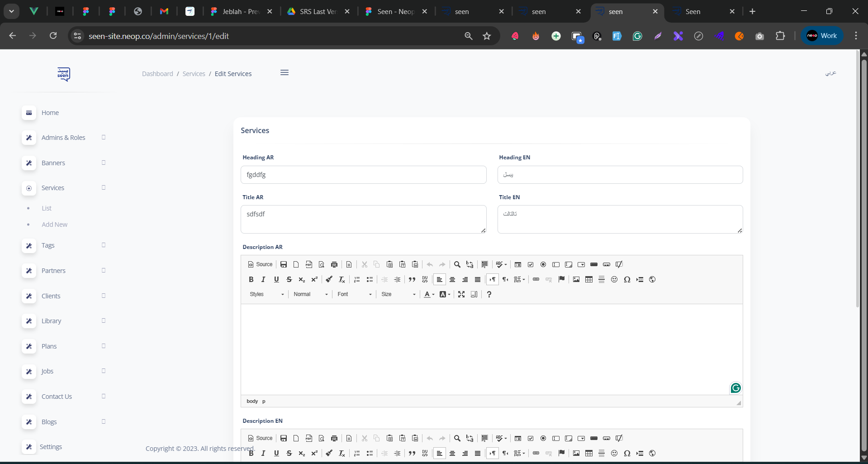Image resolution: width=868 pixels, height=464 pixels.
Task: Open text color picker in Description AR
Action: pos(428,294)
